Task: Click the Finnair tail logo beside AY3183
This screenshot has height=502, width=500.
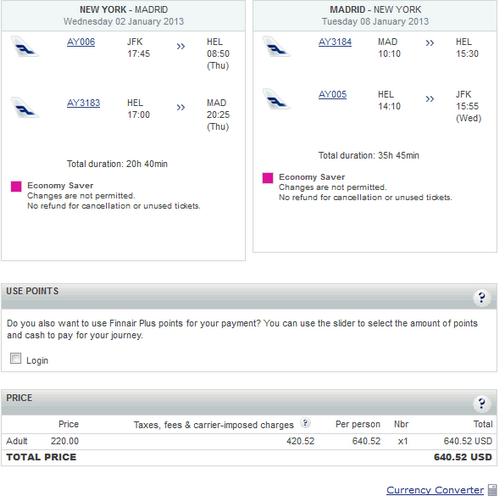Action: 25,107
